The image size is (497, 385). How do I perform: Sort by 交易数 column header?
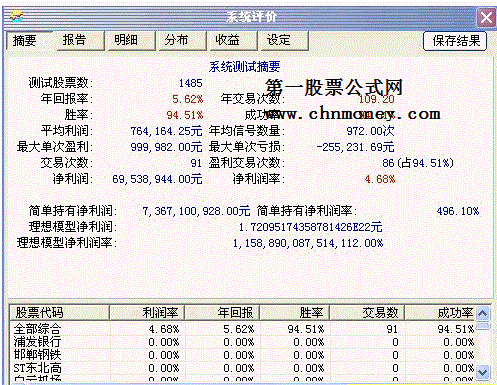[x=367, y=313]
